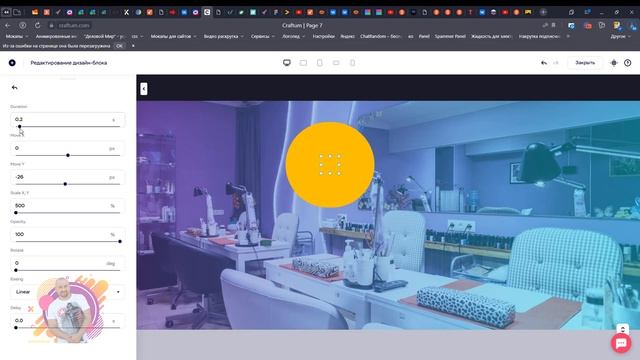Select the landscape phone preview icon
Image resolution: width=640 pixels, height=360 pixels.
[336, 63]
